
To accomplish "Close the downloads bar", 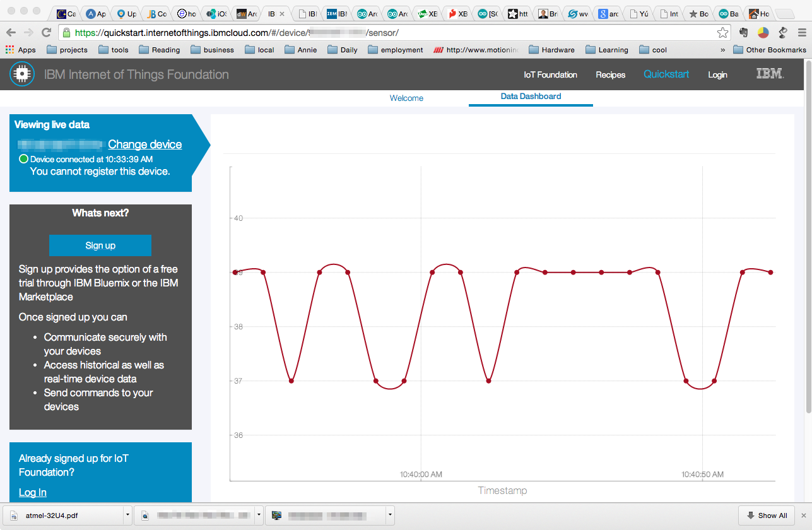I will click(x=803, y=515).
